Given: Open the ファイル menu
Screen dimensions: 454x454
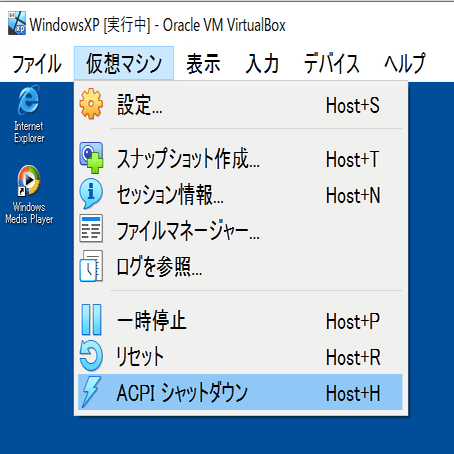Looking at the screenshot, I should (37, 64).
